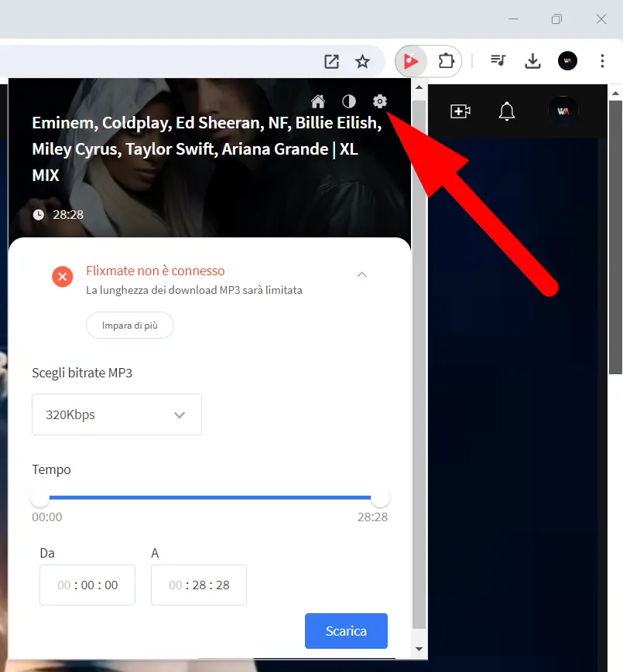Open the Chrome three-dot menu
This screenshot has height=672, width=623.
[x=602, y=61]
